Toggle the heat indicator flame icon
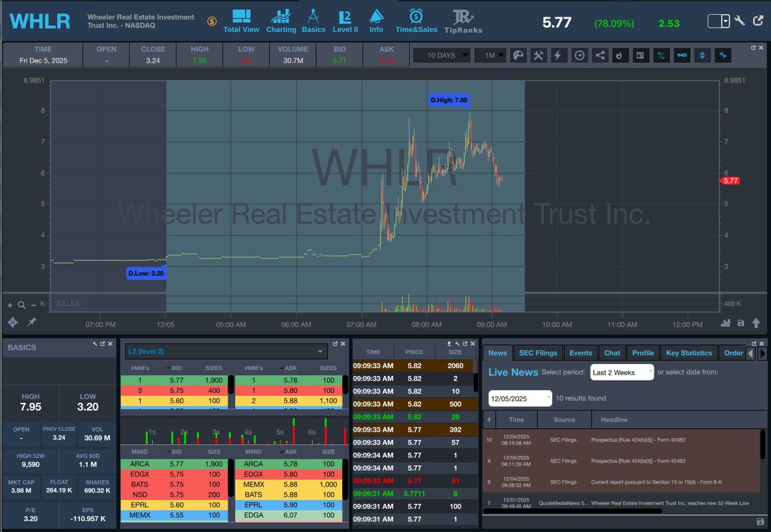This screenshot has height=532, width=771. [x=620, y=55]
